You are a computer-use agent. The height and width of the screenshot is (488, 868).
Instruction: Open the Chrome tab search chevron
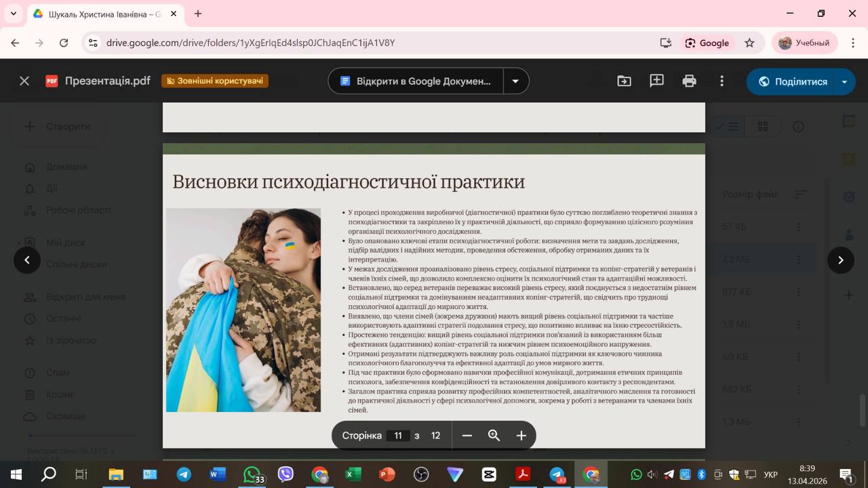[x=14, y=14]
